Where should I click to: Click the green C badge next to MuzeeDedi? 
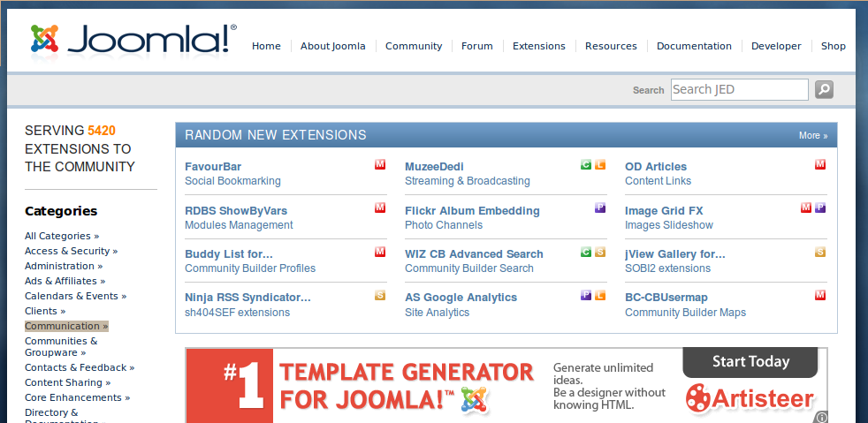(586, 164)
